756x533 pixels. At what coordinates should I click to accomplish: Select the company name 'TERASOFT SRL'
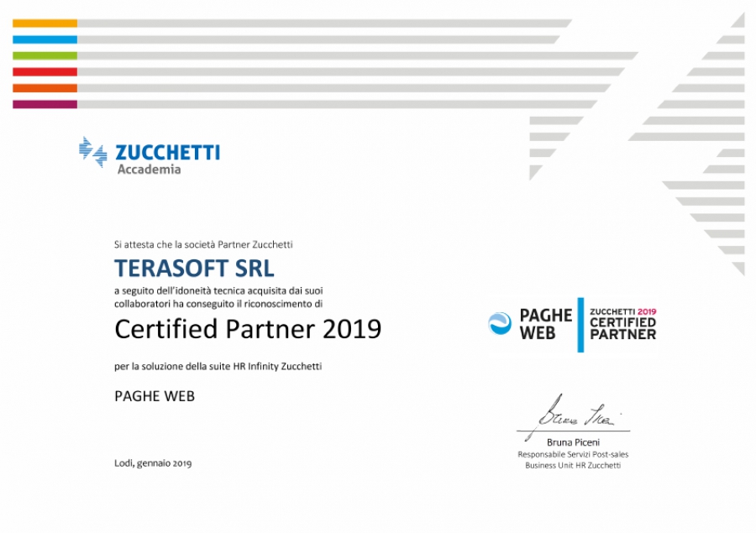[x=194, y=269]
